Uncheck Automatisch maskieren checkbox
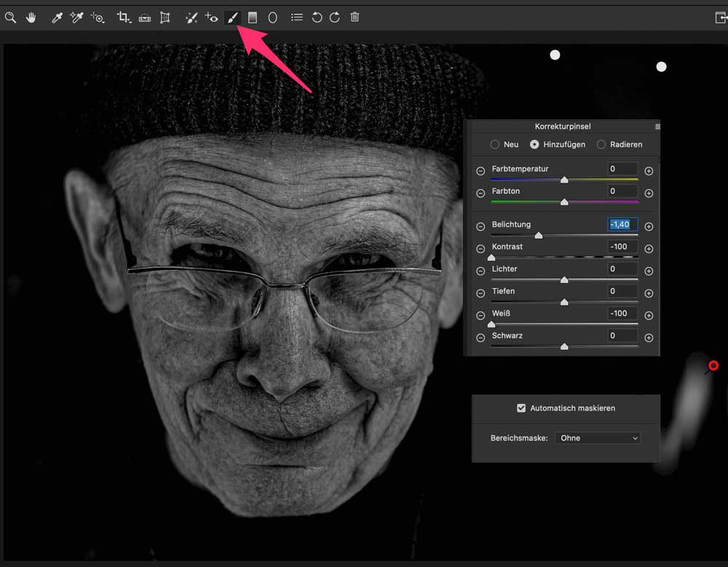728x567 pixels. 521,408
